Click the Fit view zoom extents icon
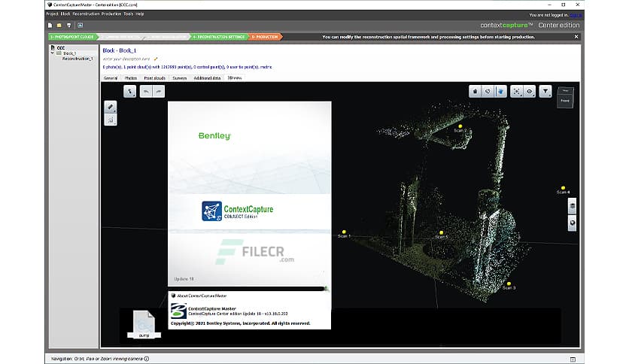 click(x=517, y=92)
